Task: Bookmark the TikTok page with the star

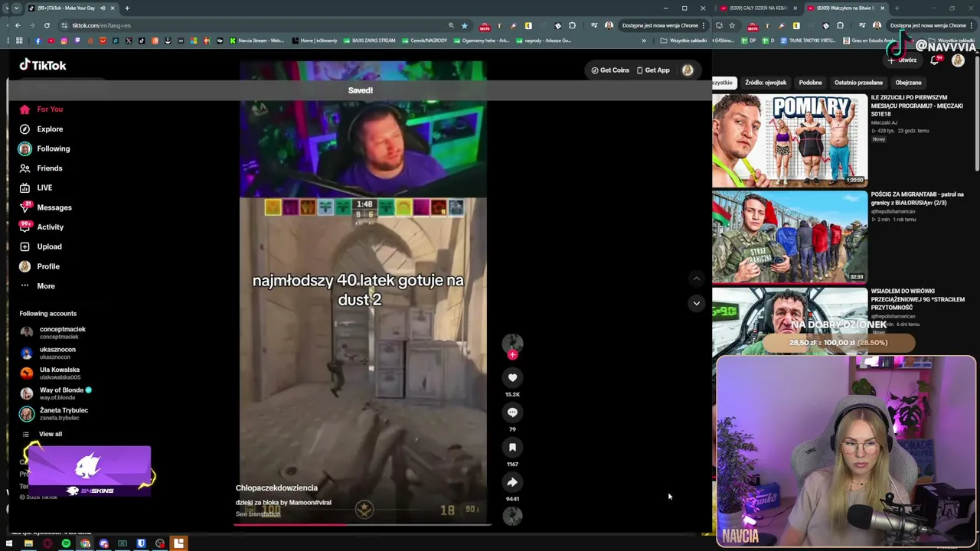Action: pyautogui.click(x=464, y=25)
